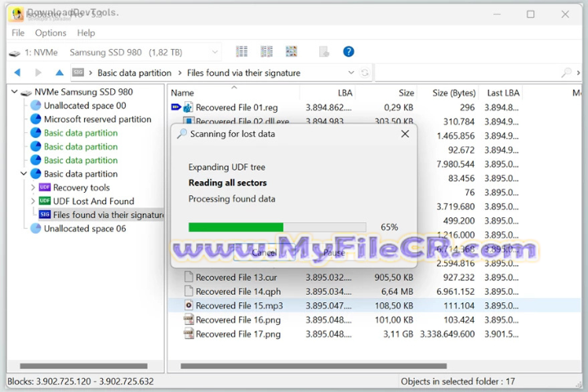Select Recovered File 14.qph
The height and width of the screenshot is (392, 588).
tap(238, 292)
